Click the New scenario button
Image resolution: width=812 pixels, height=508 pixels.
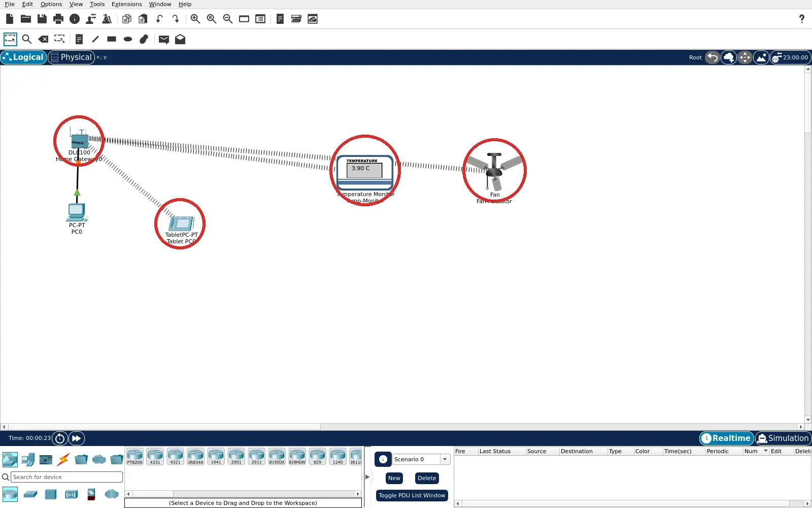click(394, 478)
